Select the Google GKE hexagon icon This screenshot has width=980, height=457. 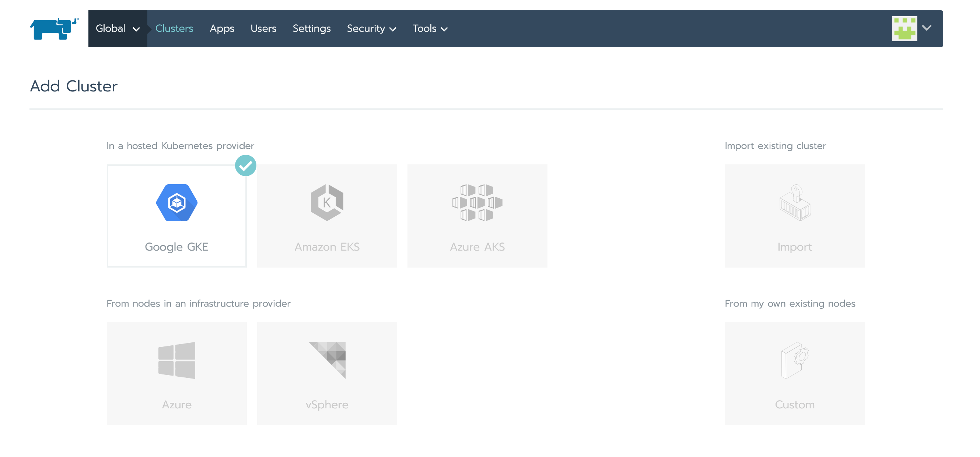pyautogui.click(x=176, y=203)
